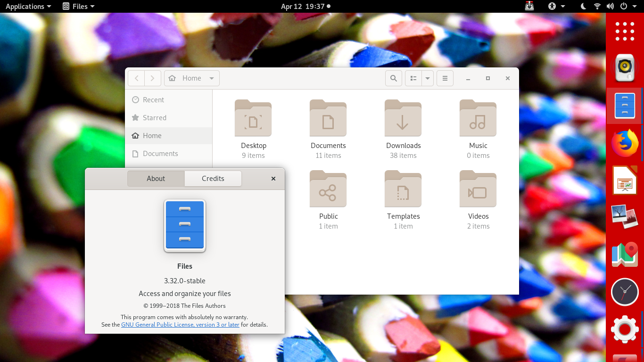Switch to the Credits tab
This screenshot has height=362, width=644.
pyautogui.click(x=213, y=179)
